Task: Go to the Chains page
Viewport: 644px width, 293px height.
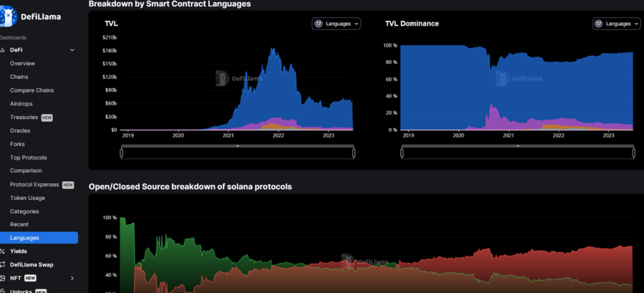Action: point(19,77)
